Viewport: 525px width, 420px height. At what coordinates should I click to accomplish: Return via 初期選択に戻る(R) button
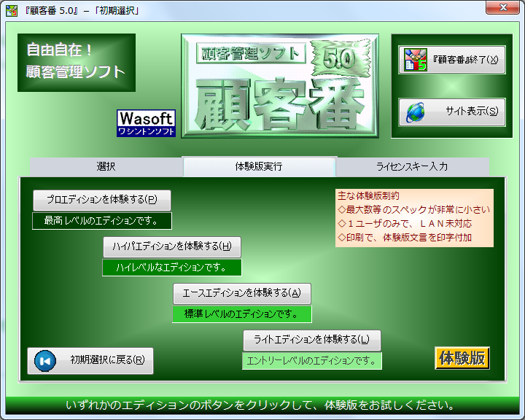[x=90, y=361]
